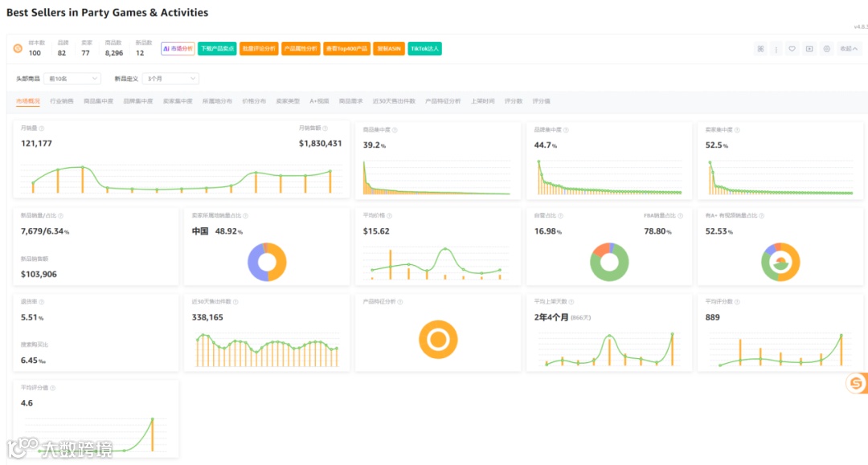Click the orange SellerSprite logo icon

[18, 49]
